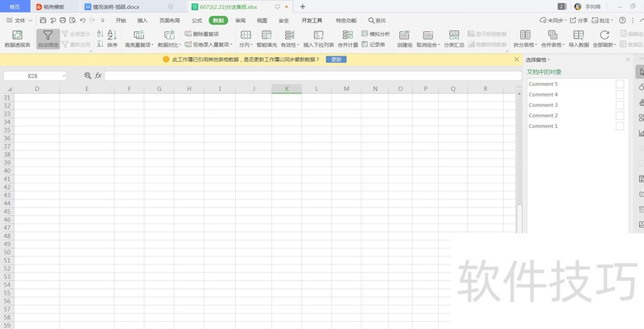Click the fx insert function icon
Viewport: 644px width, 329px height.
click(98, 76)
